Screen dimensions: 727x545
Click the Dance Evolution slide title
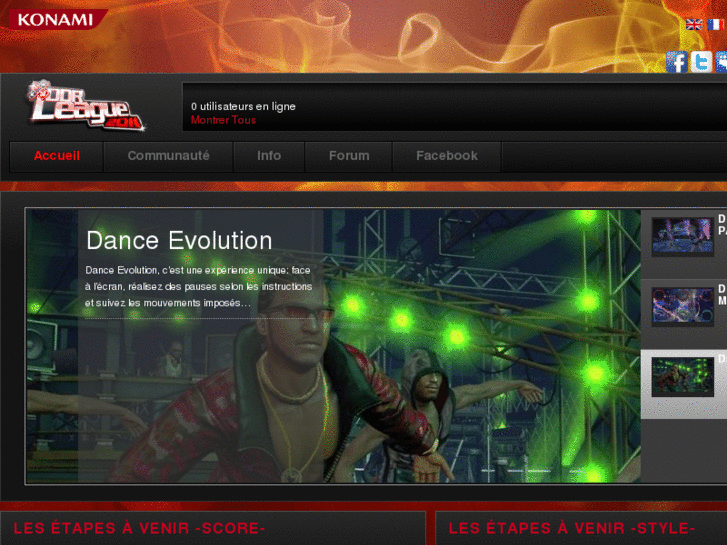pyautogui.click(x=179, y=241)
